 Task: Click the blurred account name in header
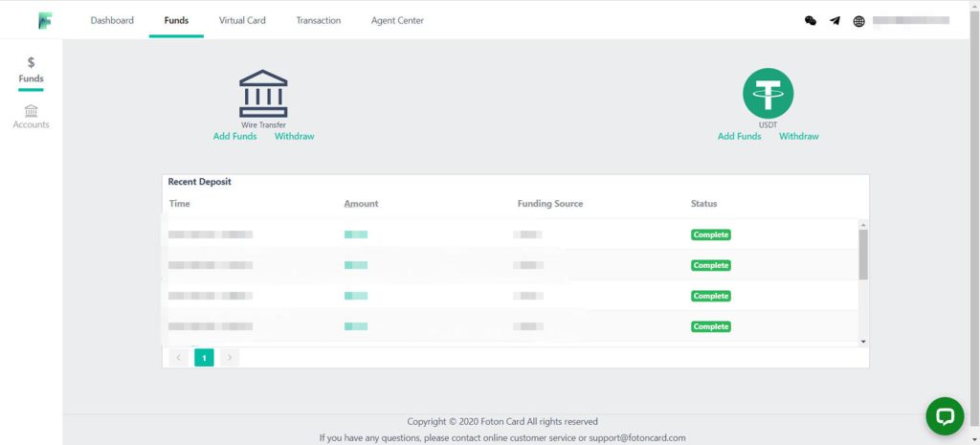(911, 21)
